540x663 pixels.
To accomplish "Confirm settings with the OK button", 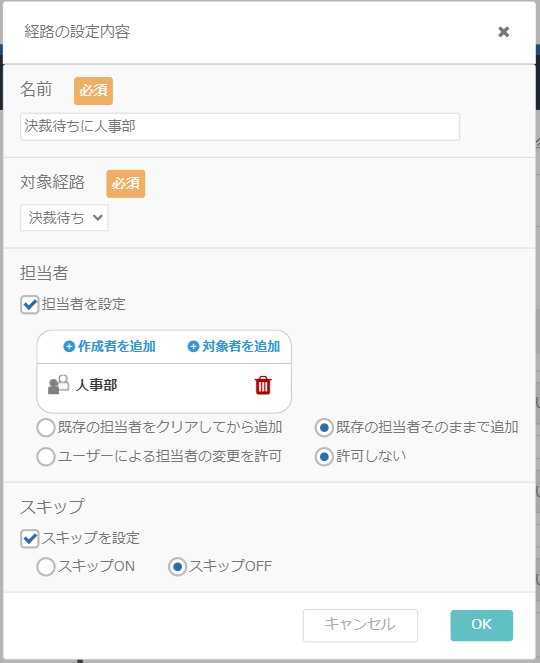I will 482,625.
